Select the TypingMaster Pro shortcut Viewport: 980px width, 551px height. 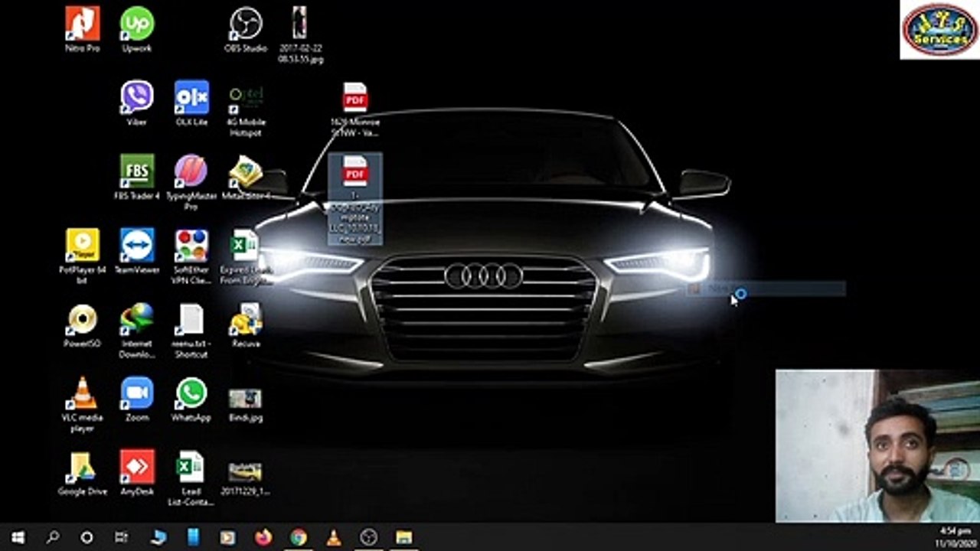point(191,183)
